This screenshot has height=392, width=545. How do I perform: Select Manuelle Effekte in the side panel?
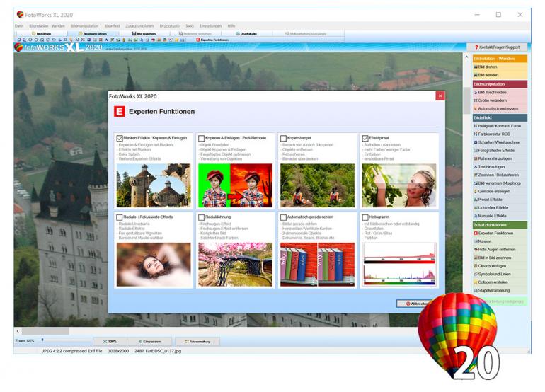(x=500, y=216)
